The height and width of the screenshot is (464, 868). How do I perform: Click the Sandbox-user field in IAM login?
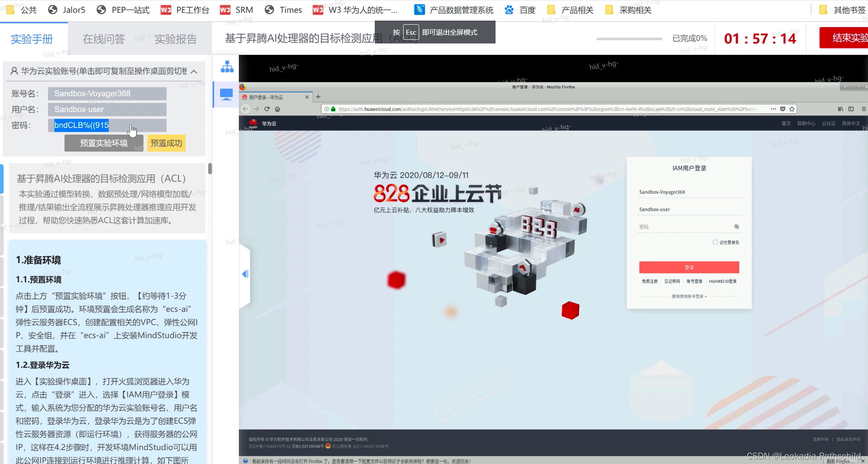(x=690, y=210)
